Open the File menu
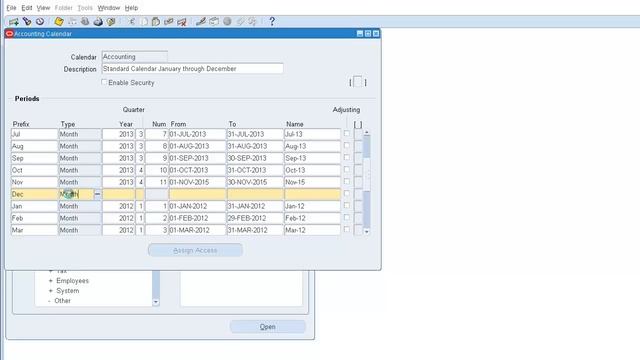Viewport: 640px width, 360px height. 11,8
